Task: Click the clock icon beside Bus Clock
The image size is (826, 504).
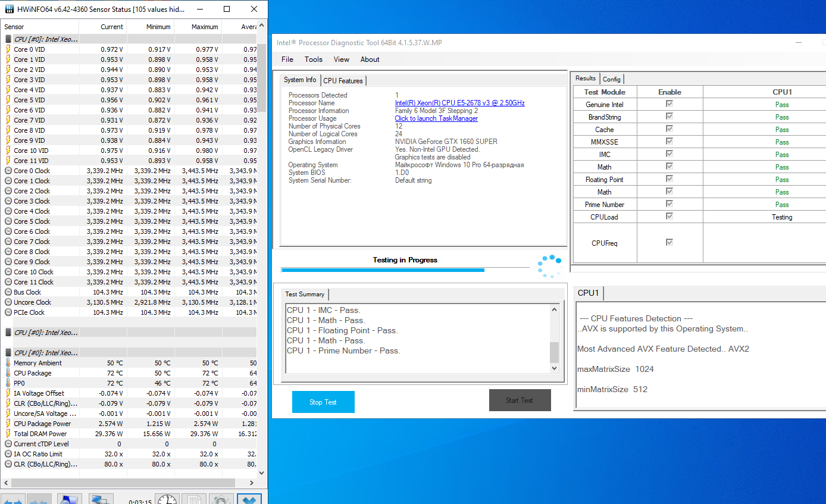Action: pyautogui.click(x=8, y=292)
